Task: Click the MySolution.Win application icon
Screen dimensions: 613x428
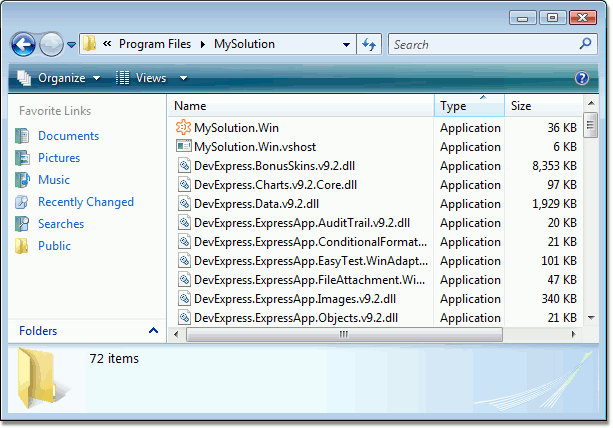Action: click(x=183, y=127)
